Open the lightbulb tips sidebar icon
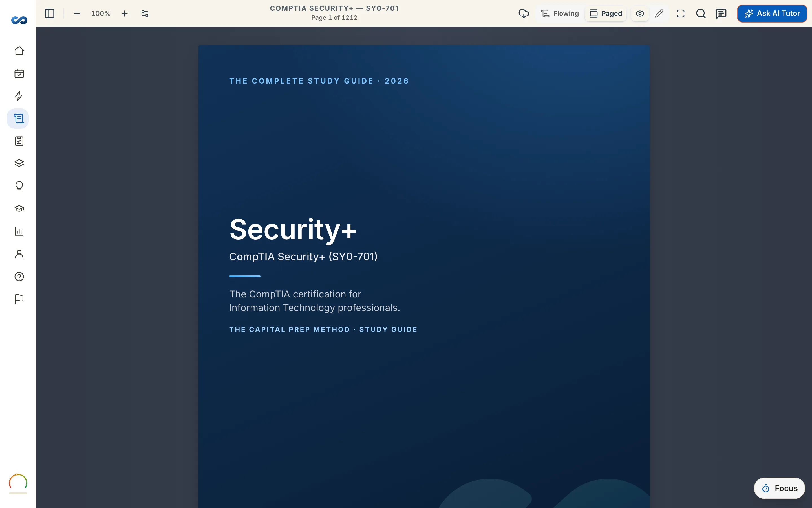The image size is (812, 508). point(19,186)
